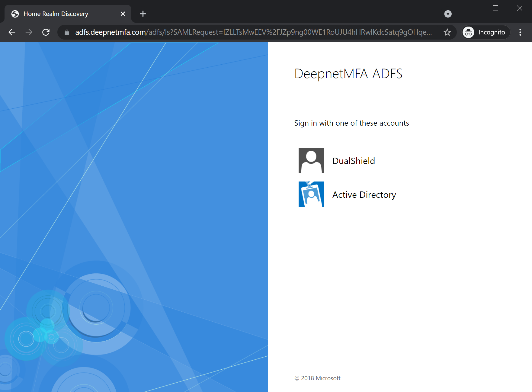Image resolution: width=532 pixels, height=392 pixels.
Task: Click the DeepnetMFA ADFS heading
Action: click(x=348, y=74)
